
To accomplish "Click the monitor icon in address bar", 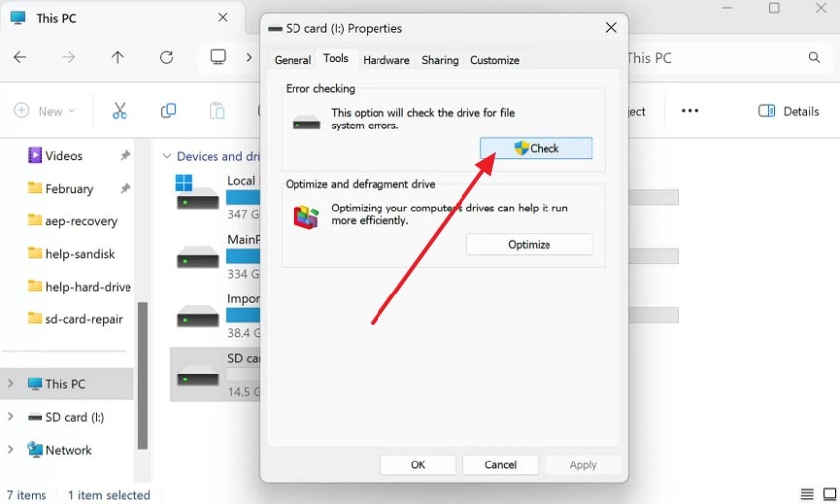I will pyautogui.click(x=218, y=56).
